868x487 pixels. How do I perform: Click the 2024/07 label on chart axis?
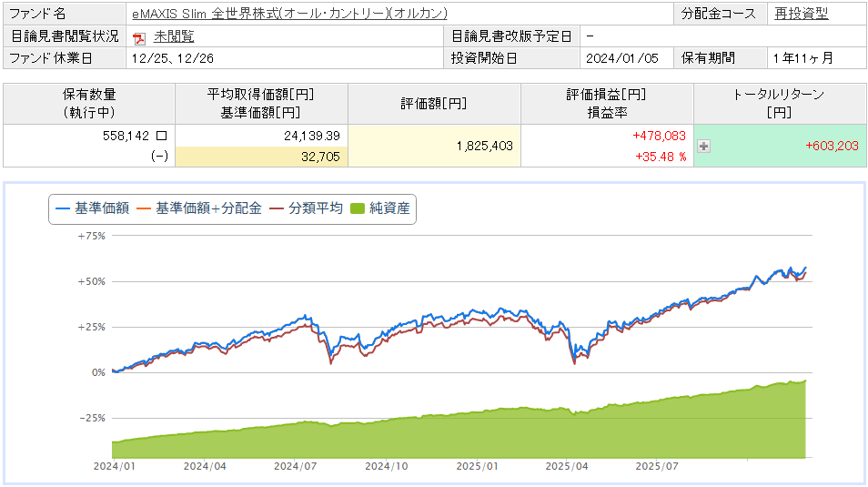(x=294, y=465)
